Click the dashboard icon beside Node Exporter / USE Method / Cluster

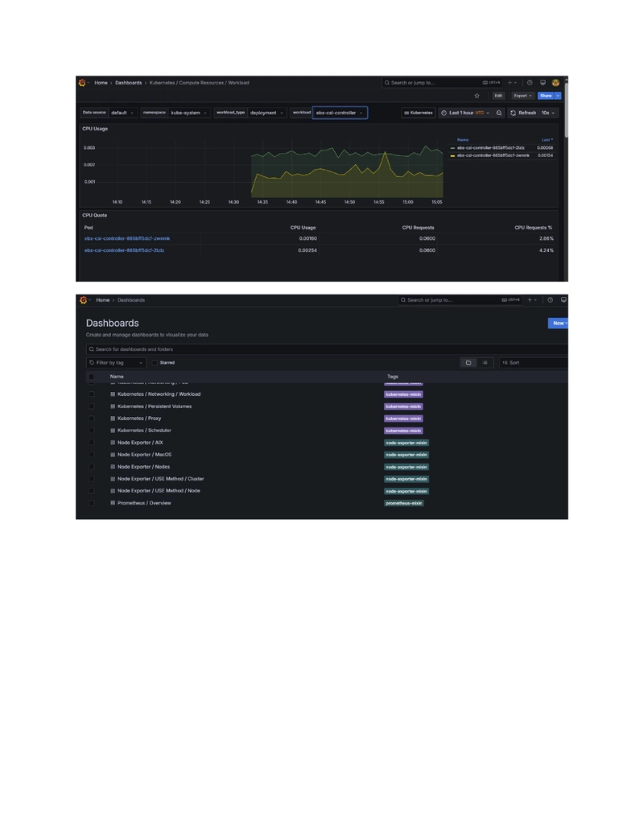113,479
